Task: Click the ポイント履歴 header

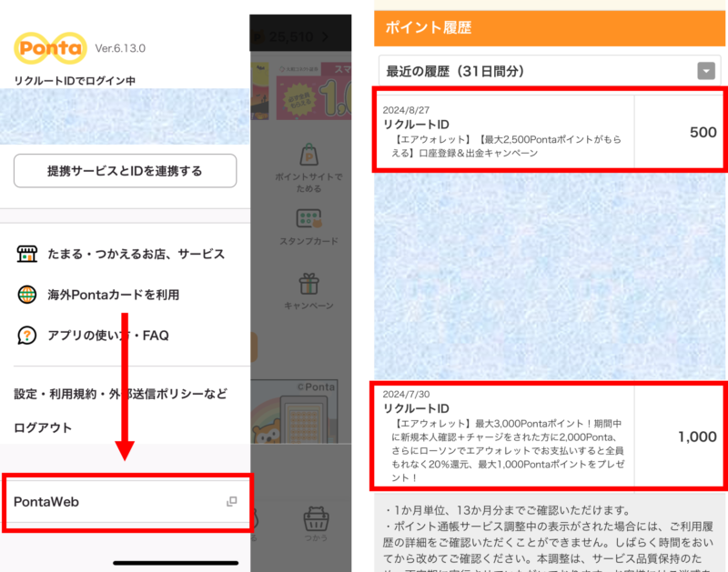Action: pyautogui.click(x=550, y=28)
